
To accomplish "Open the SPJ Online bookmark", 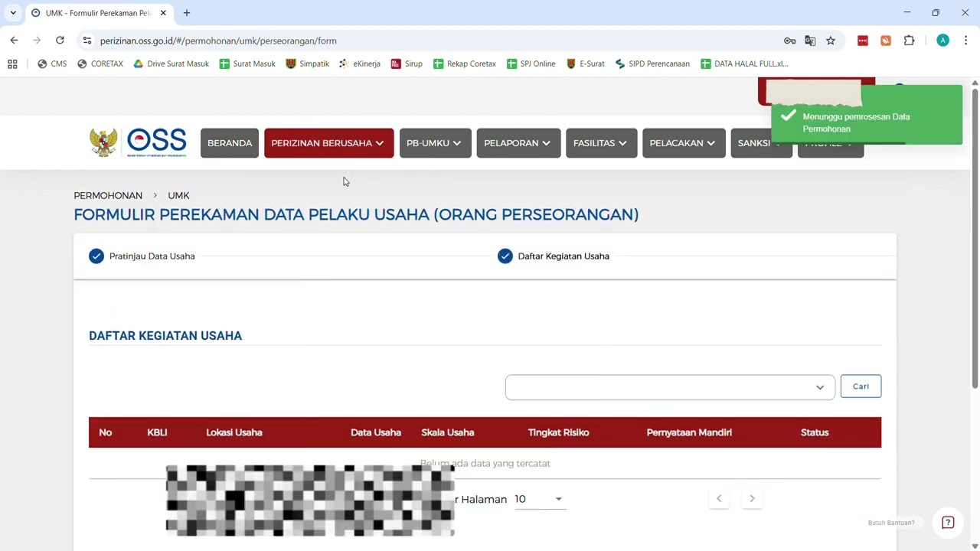I will [531, 64].
